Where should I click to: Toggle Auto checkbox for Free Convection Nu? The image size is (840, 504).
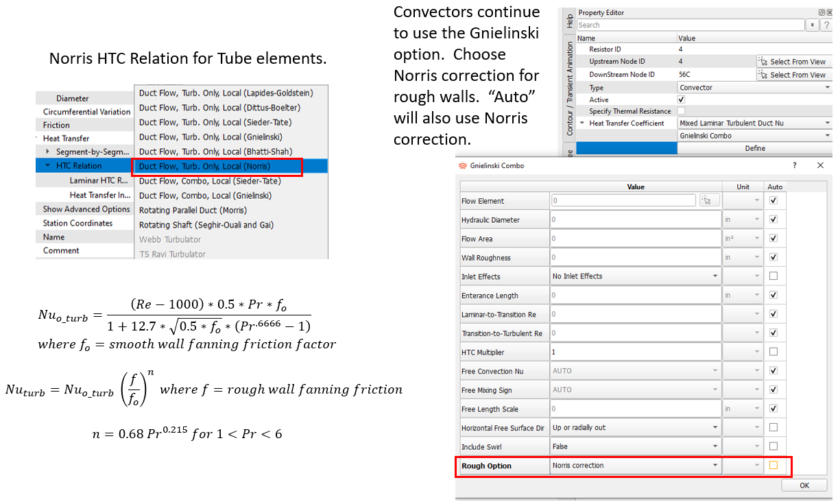point(773,371)
